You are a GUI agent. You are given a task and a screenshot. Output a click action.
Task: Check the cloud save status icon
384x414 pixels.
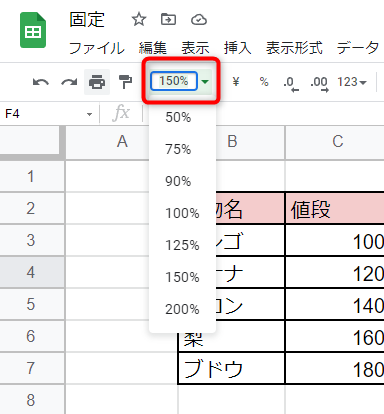coord(199,20)
